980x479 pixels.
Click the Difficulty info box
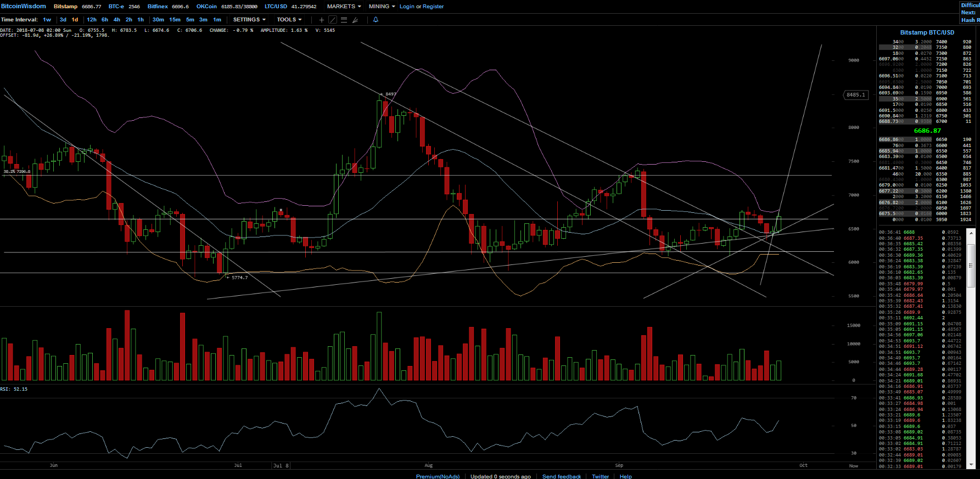point(970,12)
